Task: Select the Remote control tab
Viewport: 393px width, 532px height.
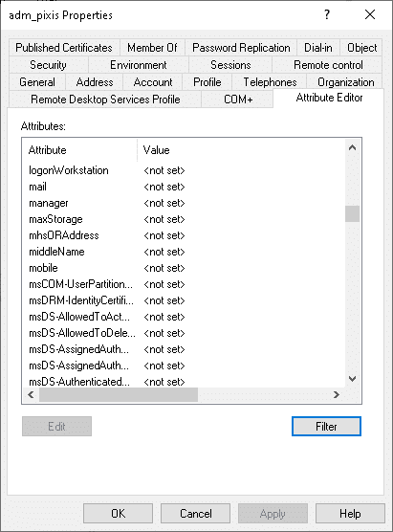Action: pos(328,65)
